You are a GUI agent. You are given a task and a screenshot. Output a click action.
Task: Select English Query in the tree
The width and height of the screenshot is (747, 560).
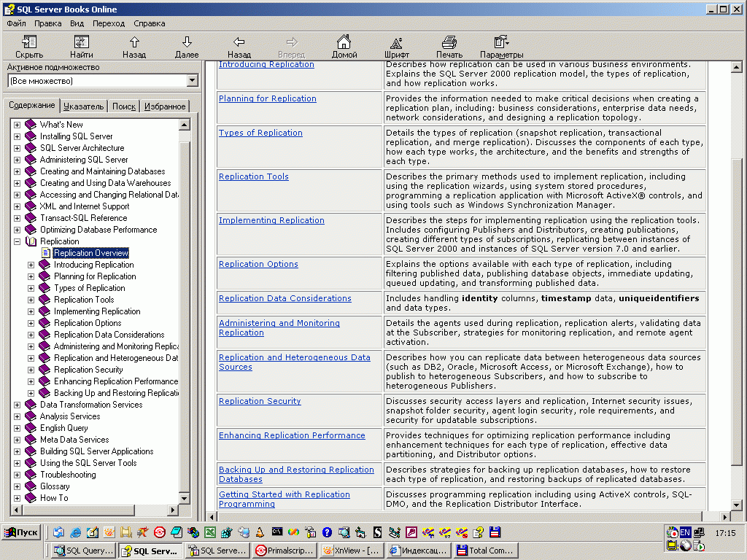tap(64, 428)
